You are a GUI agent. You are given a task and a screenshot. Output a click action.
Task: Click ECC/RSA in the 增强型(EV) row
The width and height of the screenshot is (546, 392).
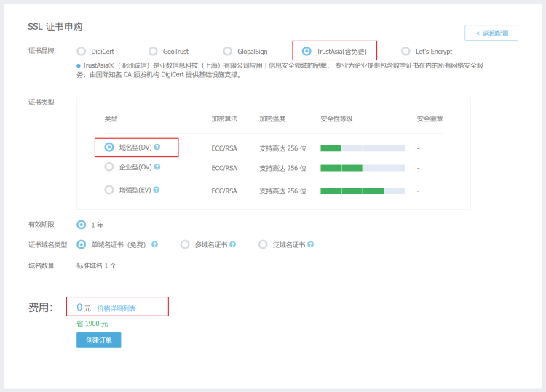(224, 191)
